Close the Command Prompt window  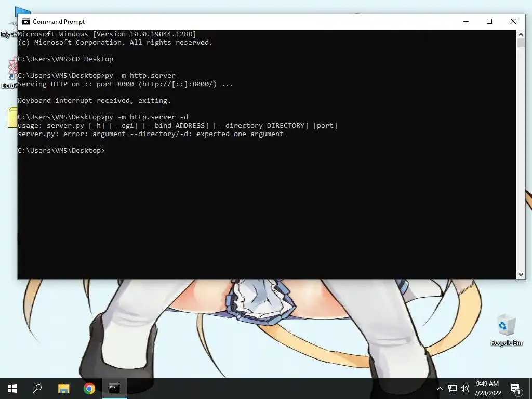[x=513, y=21]
